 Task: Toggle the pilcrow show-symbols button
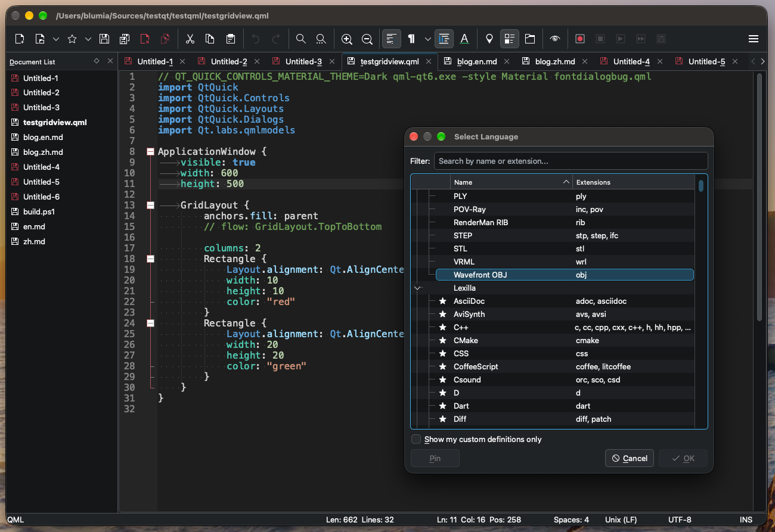tap(411, 39)
